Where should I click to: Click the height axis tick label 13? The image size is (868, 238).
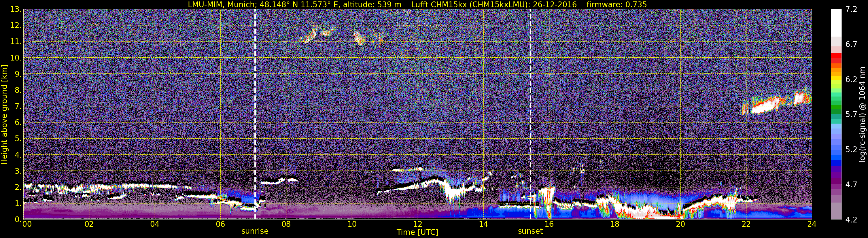pyautogui.click(x=16, y=10)
